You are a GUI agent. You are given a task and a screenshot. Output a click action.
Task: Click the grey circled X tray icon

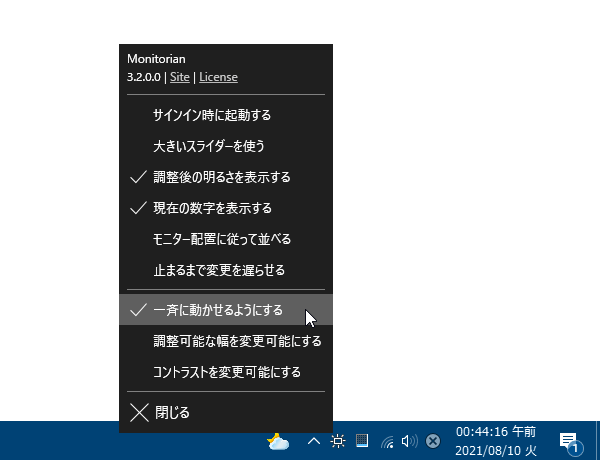(433, 441)
